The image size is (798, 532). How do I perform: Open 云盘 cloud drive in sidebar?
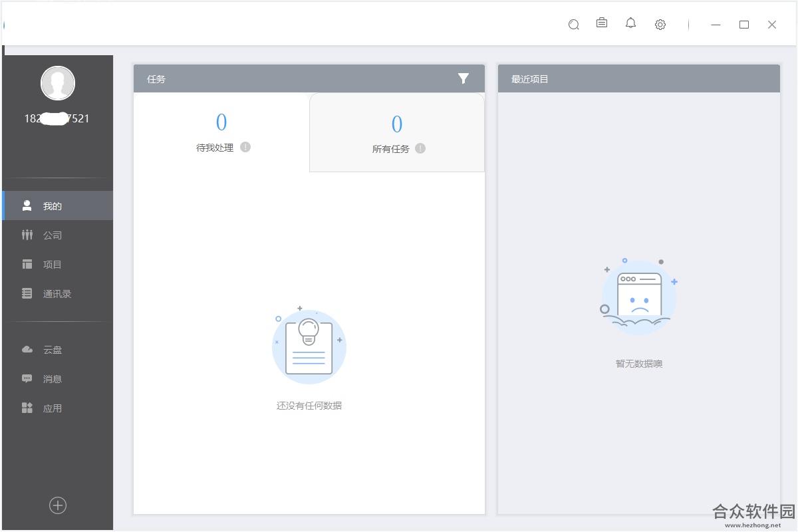click(x=58, y=349)
